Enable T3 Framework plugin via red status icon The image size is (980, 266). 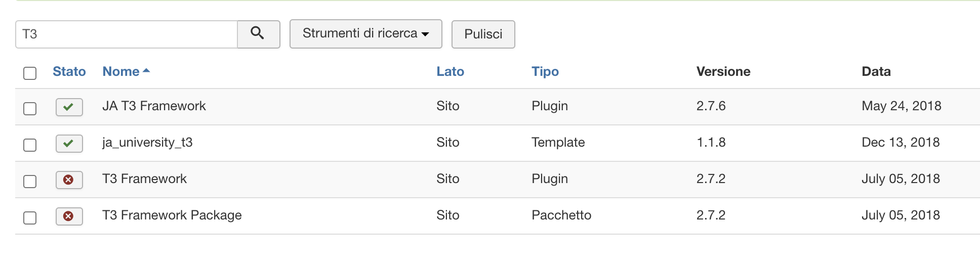coord(69,180)
